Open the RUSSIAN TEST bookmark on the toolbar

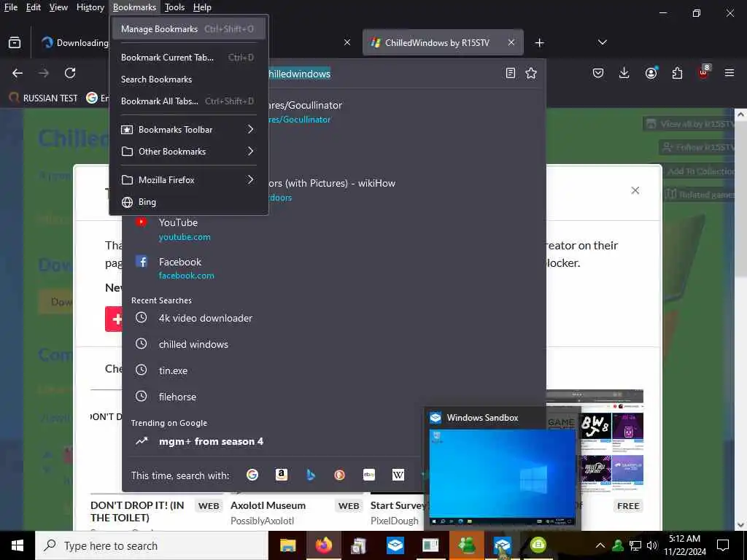tap(44, 98)
